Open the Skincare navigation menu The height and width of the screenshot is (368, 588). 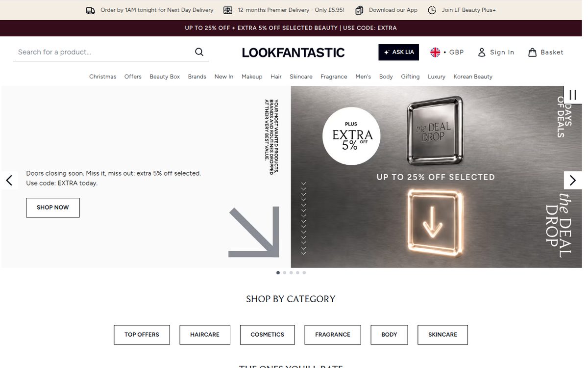click(301, 77)
